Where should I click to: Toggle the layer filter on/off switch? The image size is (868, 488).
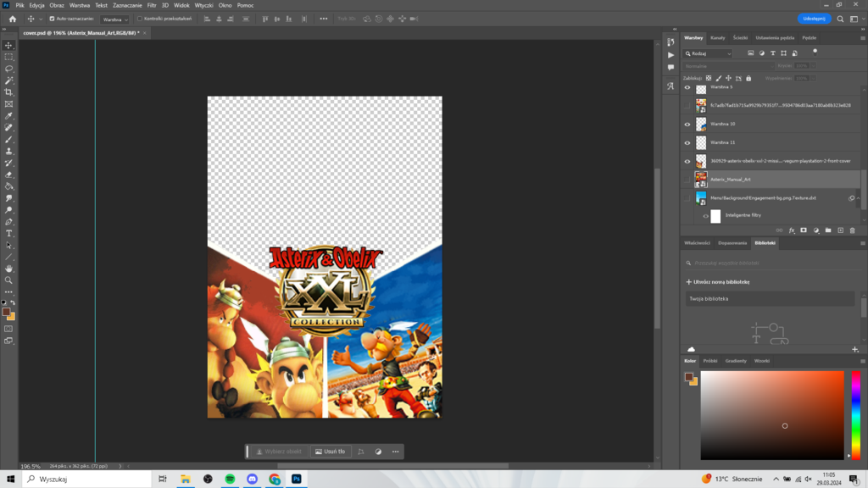pos(815,52)
